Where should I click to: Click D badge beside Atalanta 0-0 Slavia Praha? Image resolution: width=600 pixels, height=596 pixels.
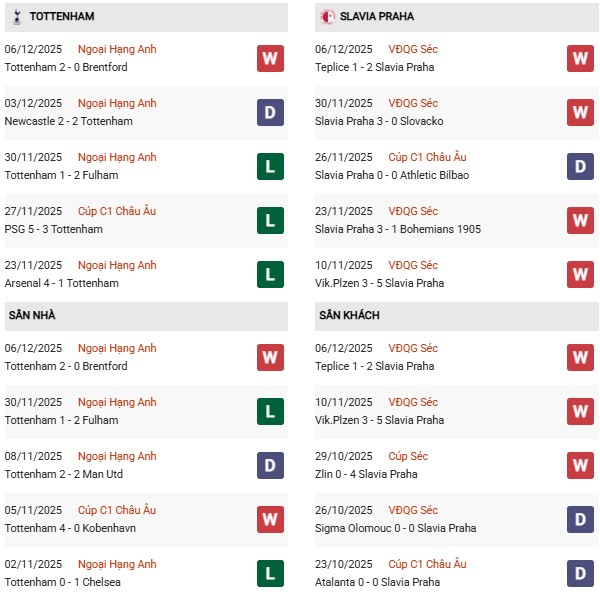(x=580, y=573)
